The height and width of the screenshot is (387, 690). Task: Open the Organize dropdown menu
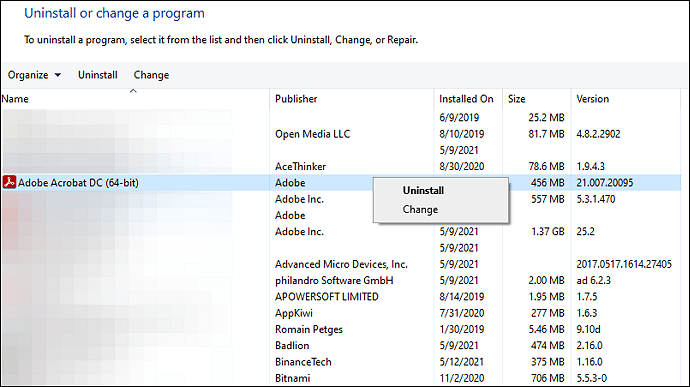click(x=34, y=75)
